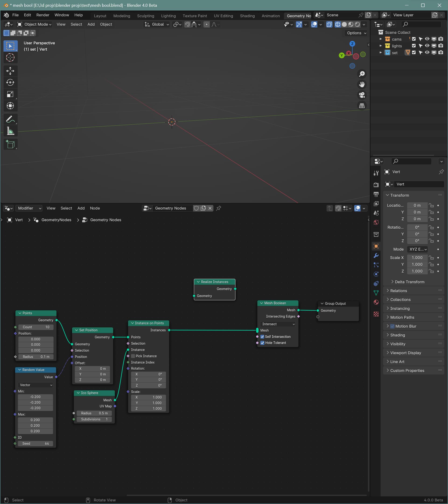Open Random Value Vector type dropdown
This screenshot has height=504, width=448.
[x=35, y=385]
